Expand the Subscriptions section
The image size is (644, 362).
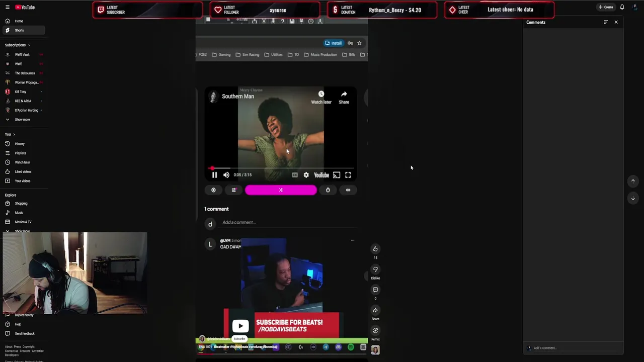17,45
